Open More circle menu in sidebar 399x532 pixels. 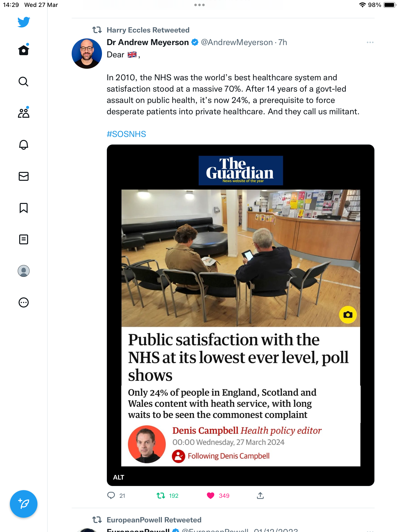[x=24, y=302]
